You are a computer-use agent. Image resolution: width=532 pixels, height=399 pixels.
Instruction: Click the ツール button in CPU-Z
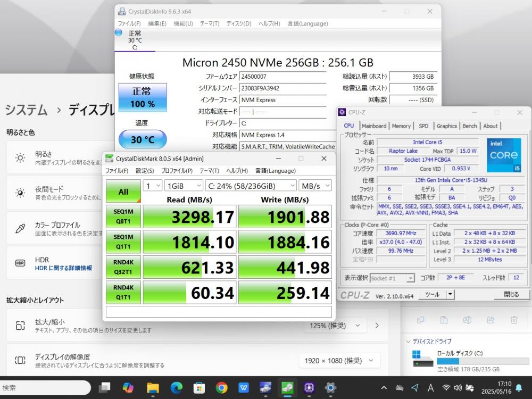432,294
